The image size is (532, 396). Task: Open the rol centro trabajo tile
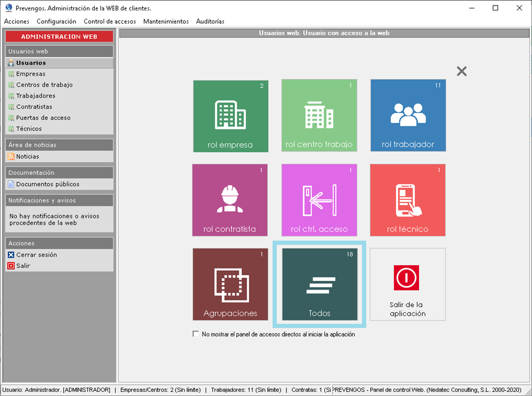tap(319, 116)
